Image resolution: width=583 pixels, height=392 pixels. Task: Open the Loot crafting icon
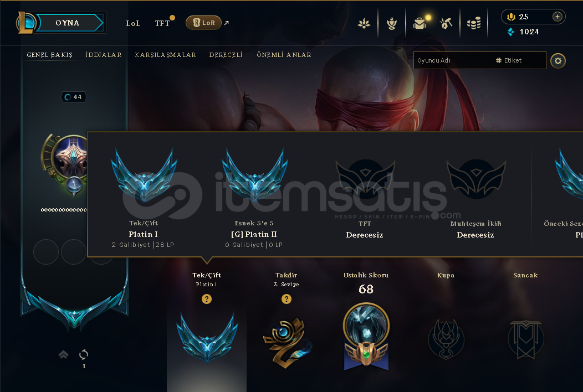[446, 23]
